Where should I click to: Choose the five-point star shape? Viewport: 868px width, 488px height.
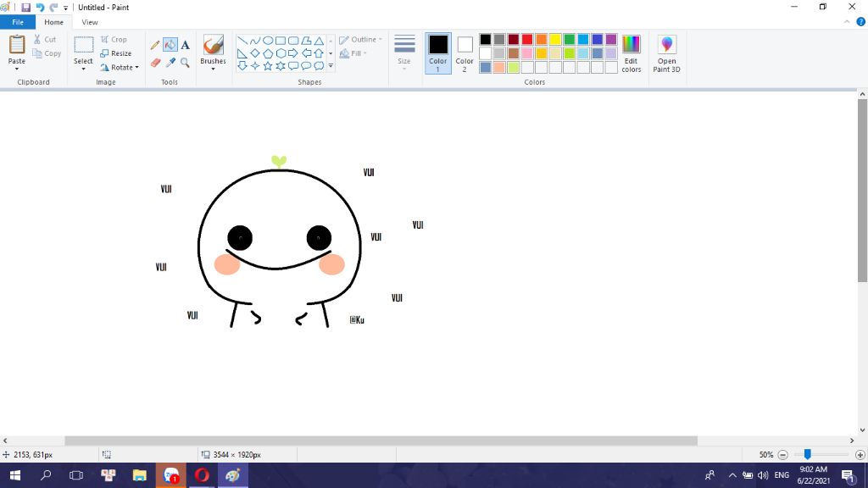click(268, 65)
